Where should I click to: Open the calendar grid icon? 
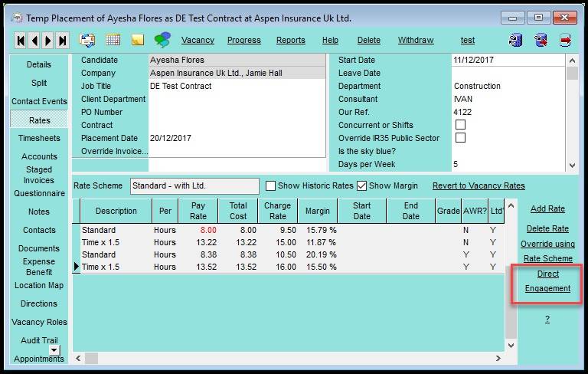coord(113,40)
